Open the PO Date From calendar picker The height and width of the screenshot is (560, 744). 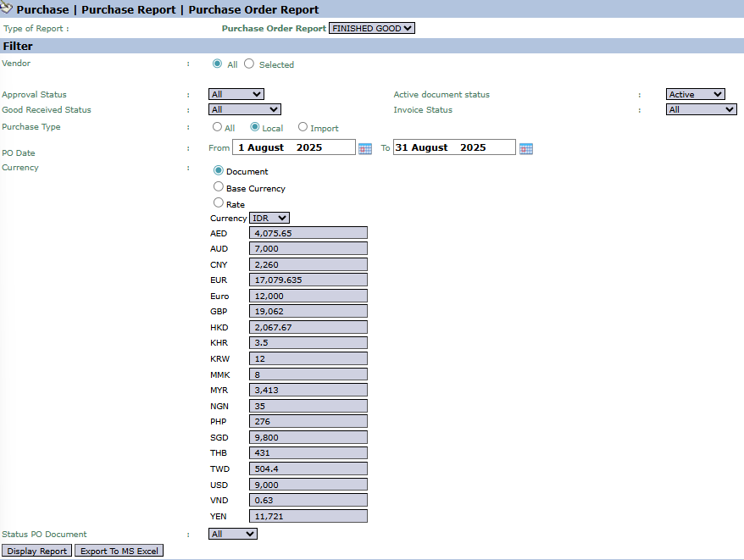pos(365,148)
